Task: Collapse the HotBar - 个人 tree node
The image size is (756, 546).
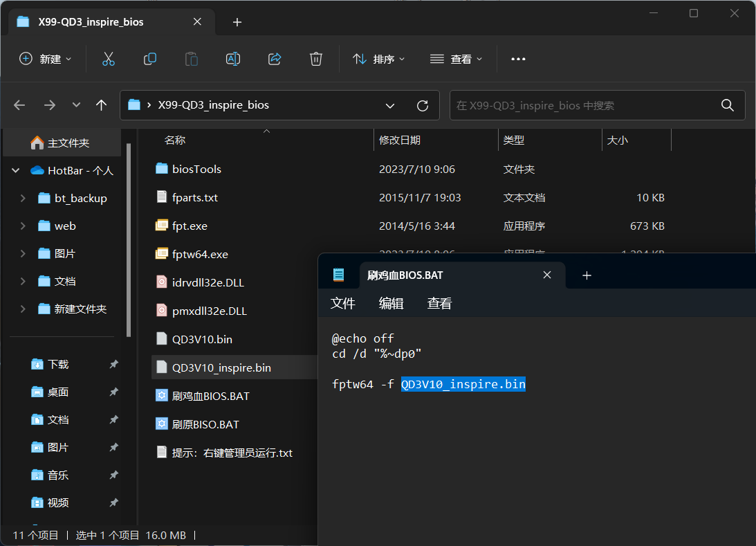Action: (x=16, y=171)
